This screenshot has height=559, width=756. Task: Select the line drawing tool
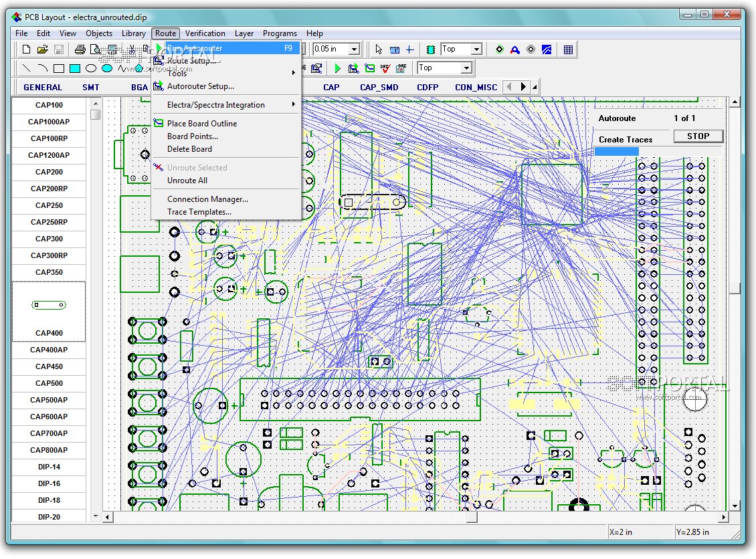pos(27,68)
